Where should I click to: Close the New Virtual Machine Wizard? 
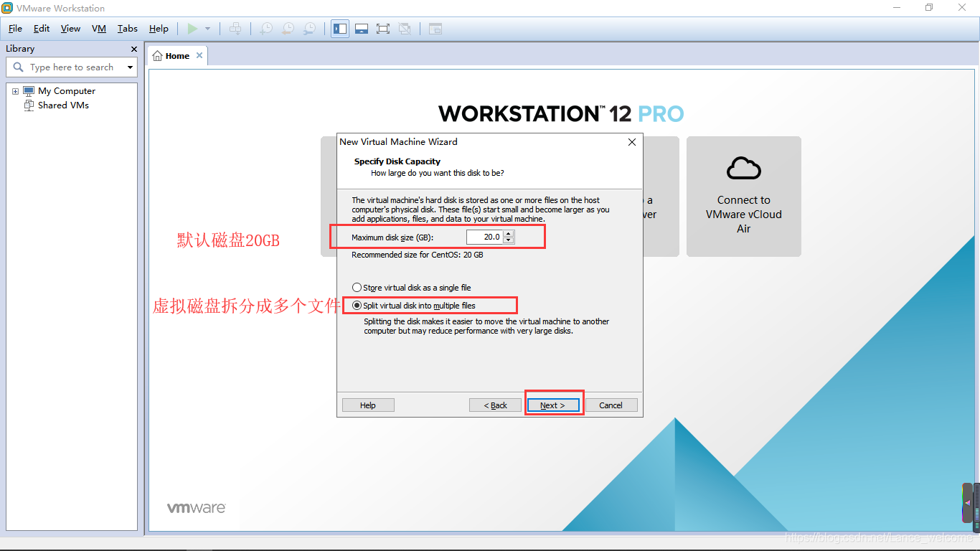pos(632,142)
